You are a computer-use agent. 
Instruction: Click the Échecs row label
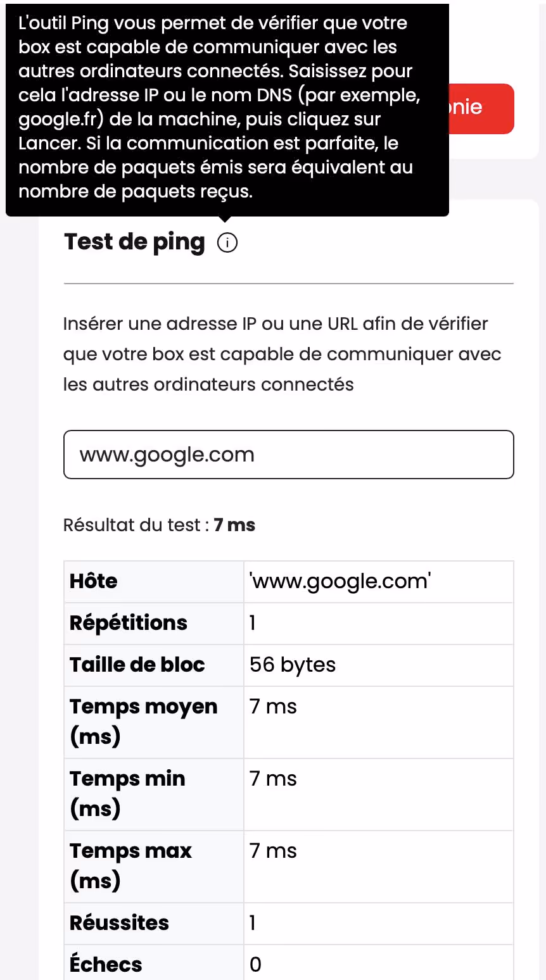pyautogui.click(x=106, y=964)
